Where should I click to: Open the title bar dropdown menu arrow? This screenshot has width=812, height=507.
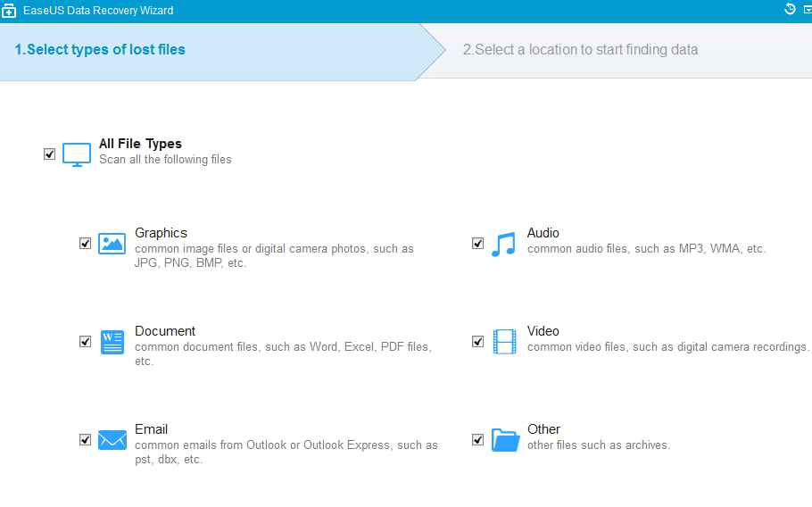point(806,10)
